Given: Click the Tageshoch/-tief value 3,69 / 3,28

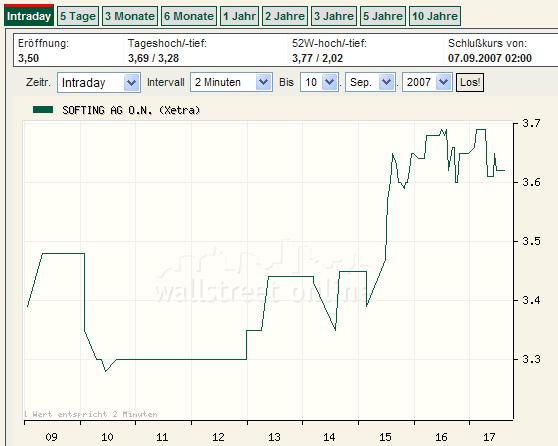Looking at the screenshot, I should (x=153, y=58).
